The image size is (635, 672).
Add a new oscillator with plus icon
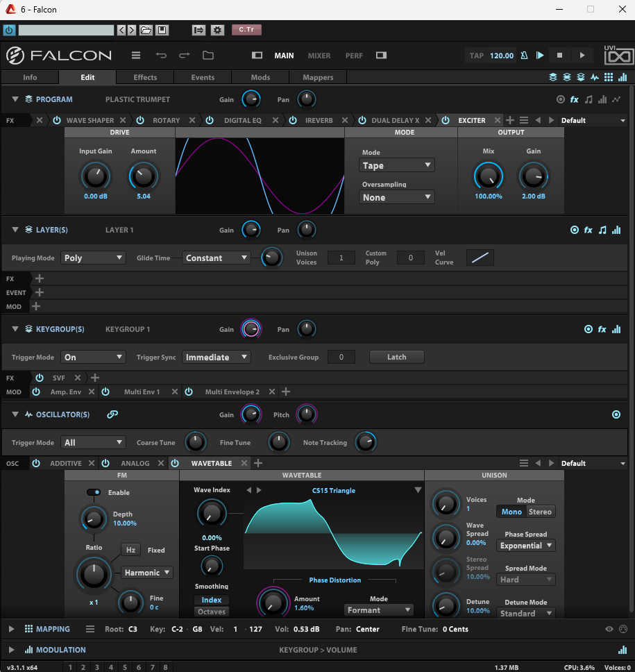pos(258,463)
